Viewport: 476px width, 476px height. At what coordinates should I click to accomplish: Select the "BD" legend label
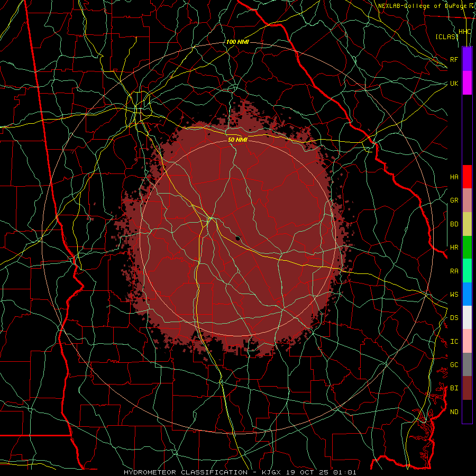(x=454, y=224)
